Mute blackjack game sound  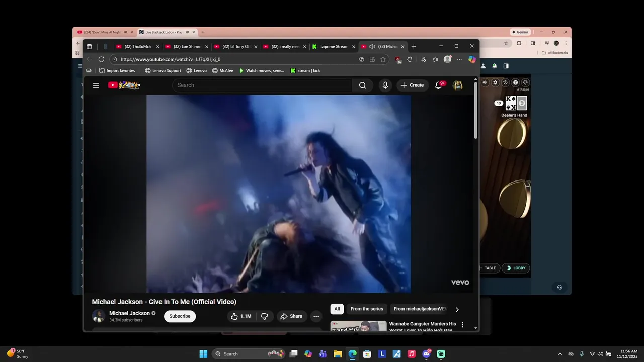(x=485, y=82)
